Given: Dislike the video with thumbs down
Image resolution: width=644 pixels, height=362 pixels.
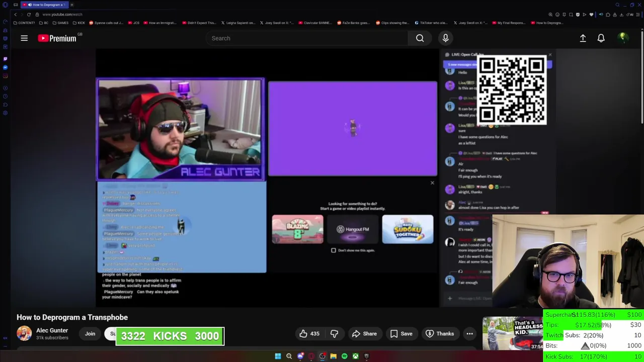Looking at the screenshot, I should pos(334,334).
